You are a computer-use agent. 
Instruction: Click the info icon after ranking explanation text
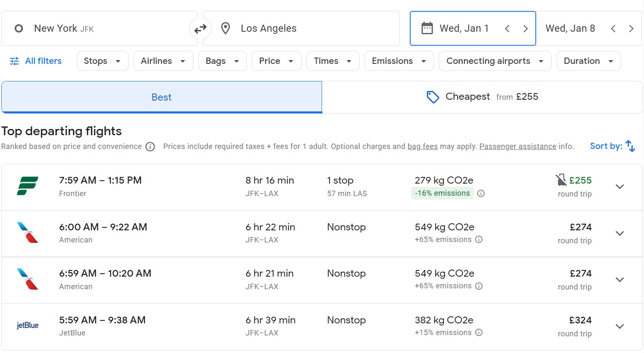[x=150, y=147]
